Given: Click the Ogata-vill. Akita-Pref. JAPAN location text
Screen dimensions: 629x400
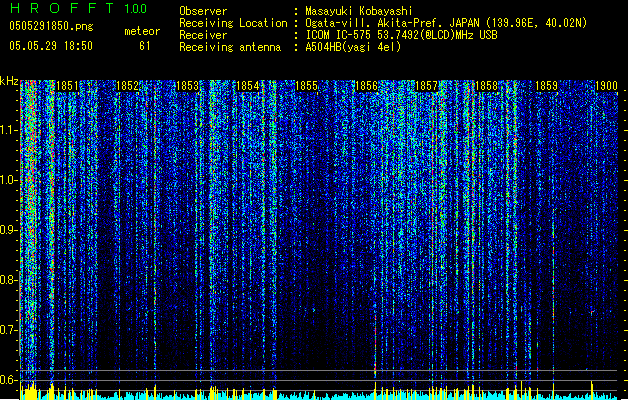Looking at the screenshot, I should point(446,23).
